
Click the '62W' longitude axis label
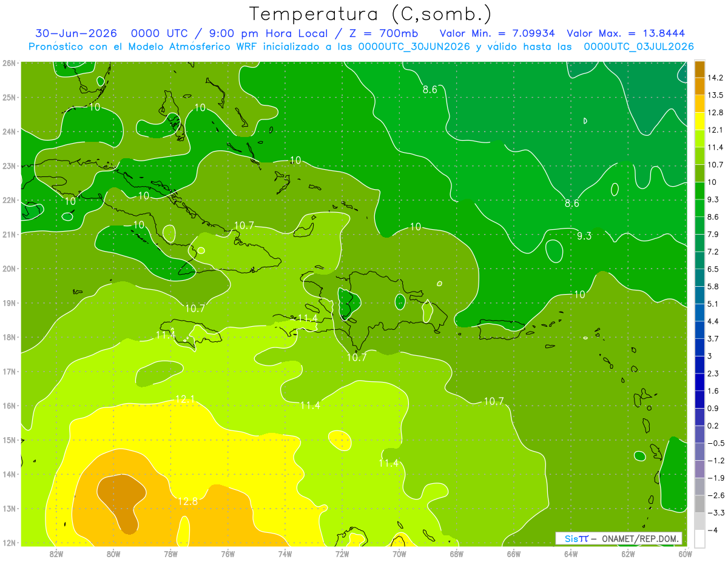click(x=628, y=554)
